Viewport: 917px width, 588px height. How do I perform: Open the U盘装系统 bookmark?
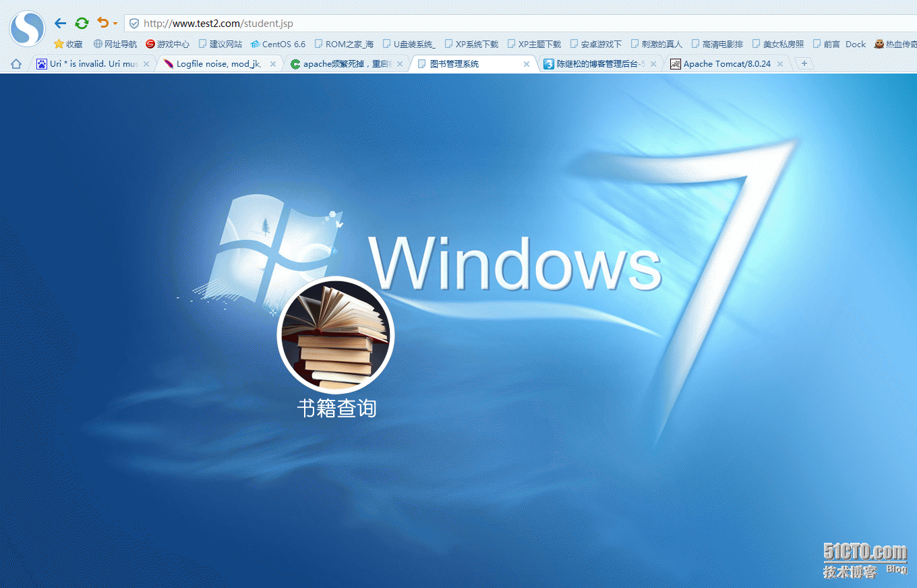tap(409, 44)
